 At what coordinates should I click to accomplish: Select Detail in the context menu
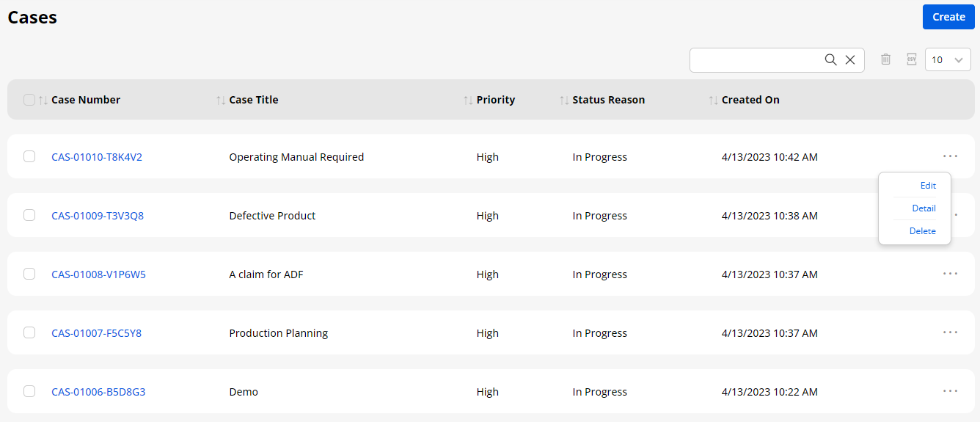tap(924, 208)
